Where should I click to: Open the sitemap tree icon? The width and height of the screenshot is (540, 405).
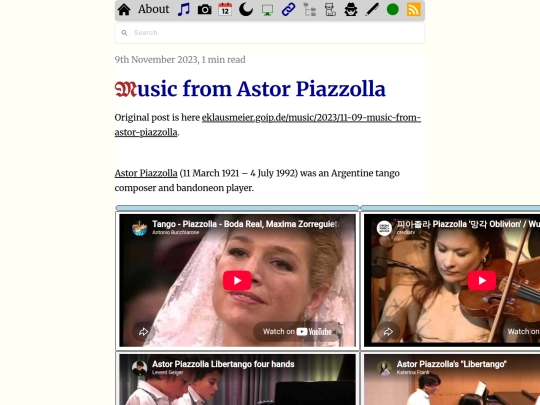[x=309, y=10]
